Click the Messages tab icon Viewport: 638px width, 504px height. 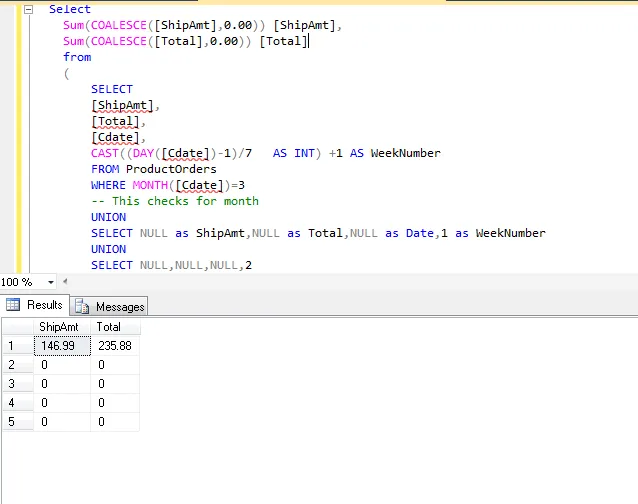[x=82, y=306]
